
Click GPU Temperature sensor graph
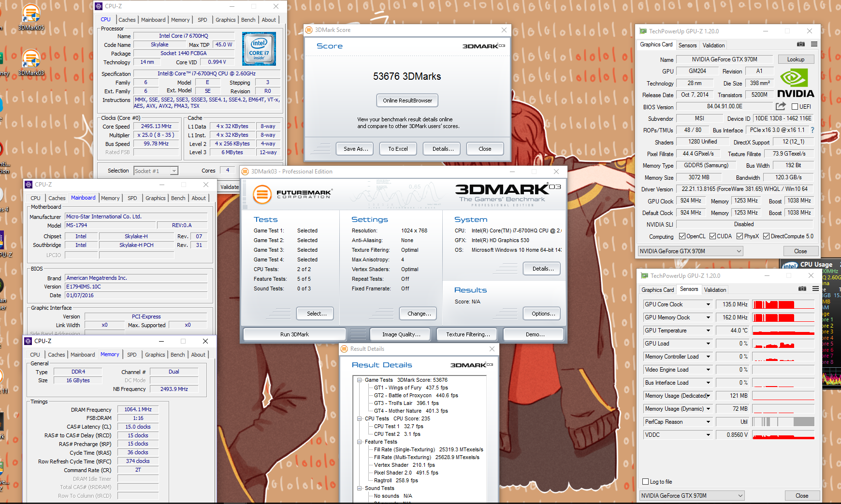click(x=783, y=331)
